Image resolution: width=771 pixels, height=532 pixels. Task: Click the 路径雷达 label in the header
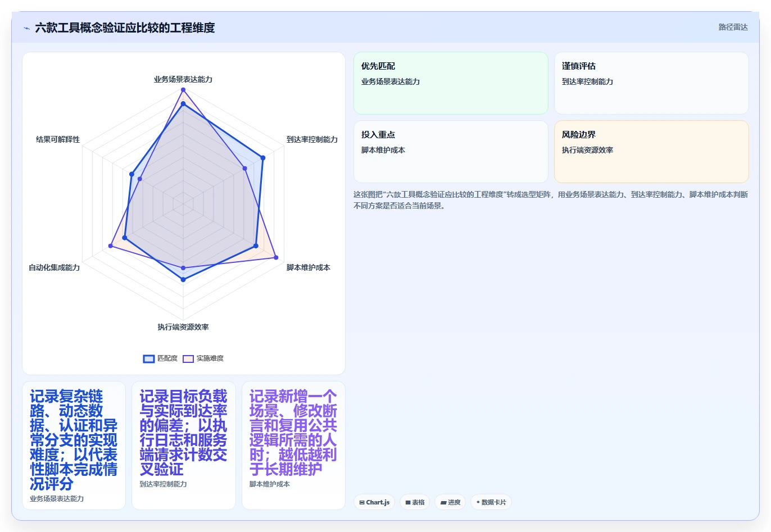(733, 27)
